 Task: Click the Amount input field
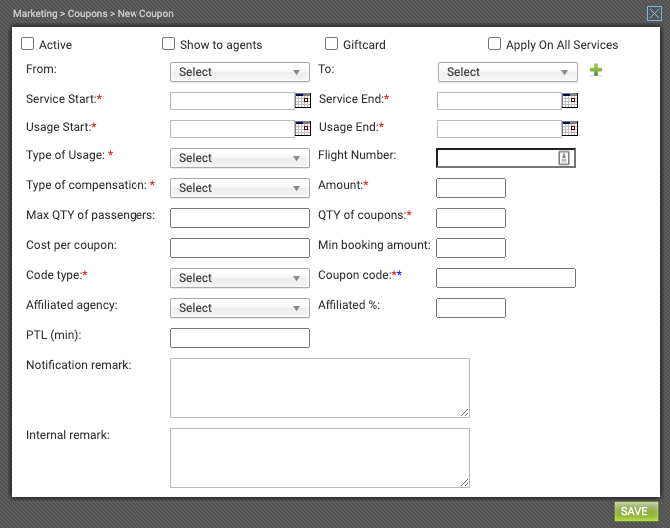pos(471,188)
